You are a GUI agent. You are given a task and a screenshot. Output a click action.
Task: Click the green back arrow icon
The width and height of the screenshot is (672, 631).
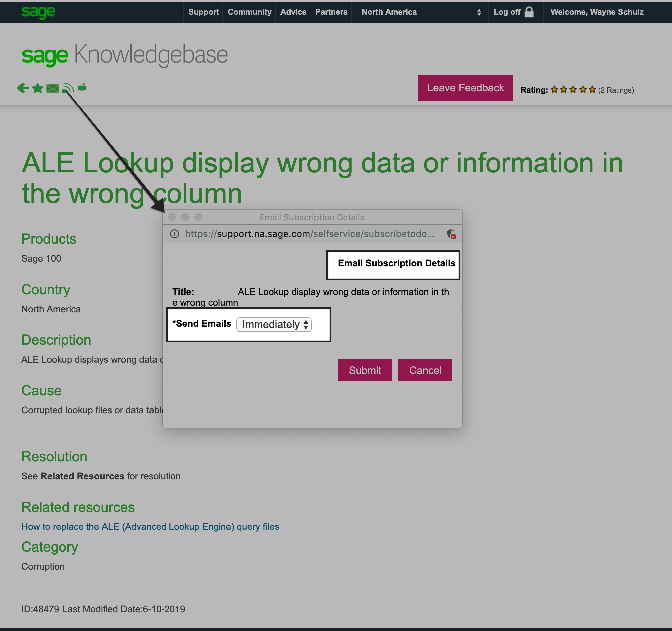[23, 88]
